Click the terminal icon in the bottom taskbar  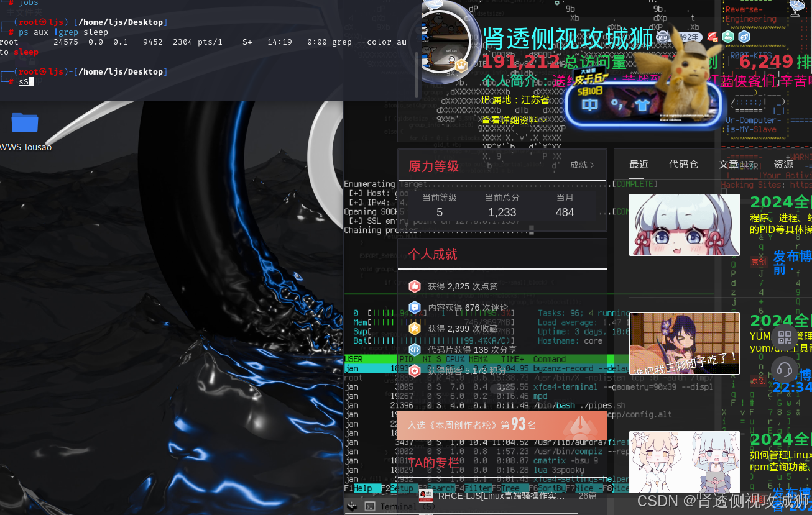369,506
